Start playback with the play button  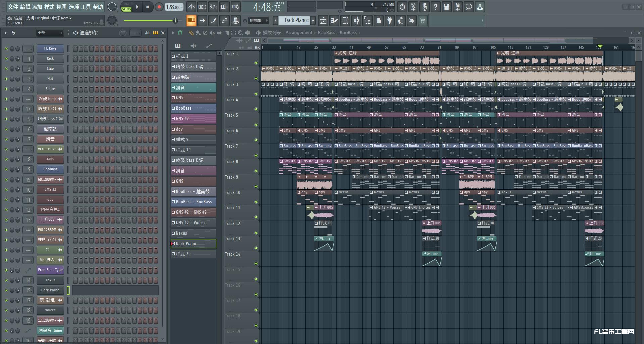[137, 7]
